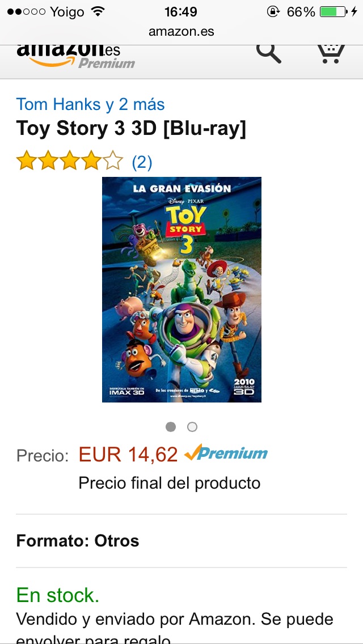Screen dimensions: 363x644
Task: Tap the Toy Story 3 3D [Blu-ray] title
Action: [131, 129]
